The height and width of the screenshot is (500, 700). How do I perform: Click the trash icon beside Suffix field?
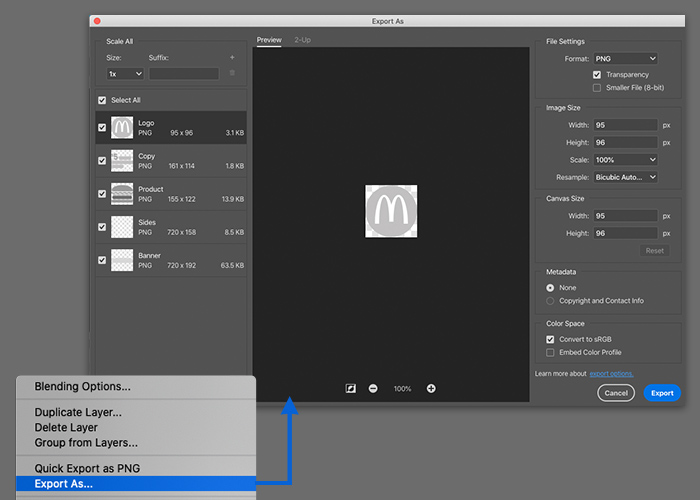pos(232,73)
